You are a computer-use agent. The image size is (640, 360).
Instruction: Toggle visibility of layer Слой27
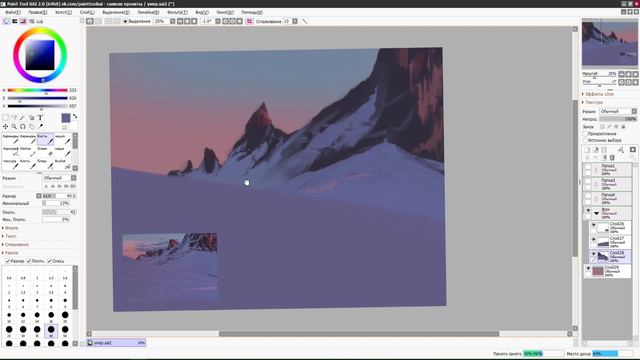593,240
